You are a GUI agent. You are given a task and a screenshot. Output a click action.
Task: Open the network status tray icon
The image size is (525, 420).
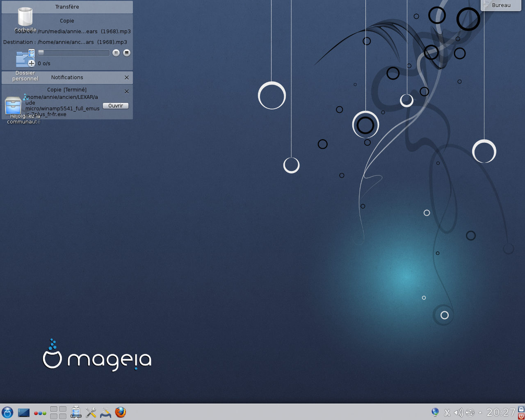[x=435, y=412]
